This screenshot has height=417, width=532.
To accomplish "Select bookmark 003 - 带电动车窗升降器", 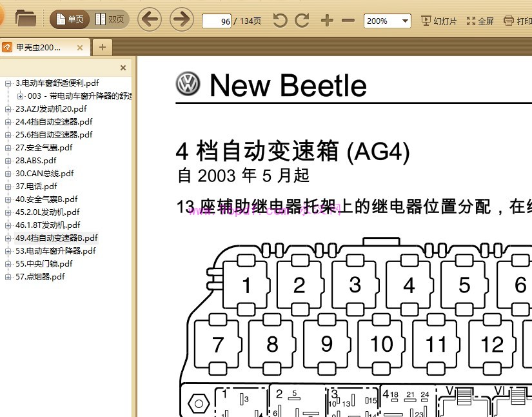I will [80, 96].
